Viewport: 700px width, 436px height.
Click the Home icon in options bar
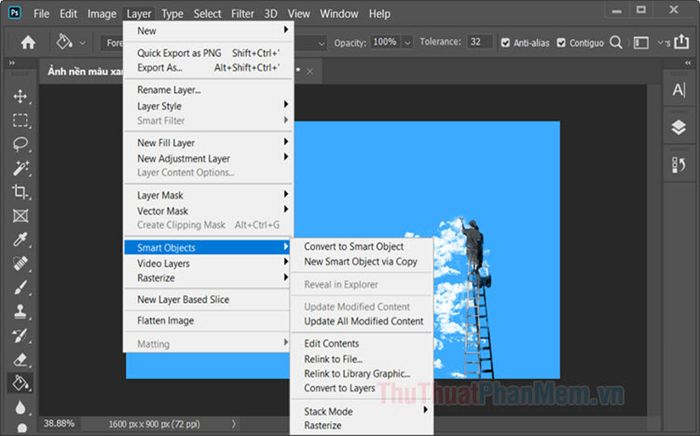click(28, 43)
